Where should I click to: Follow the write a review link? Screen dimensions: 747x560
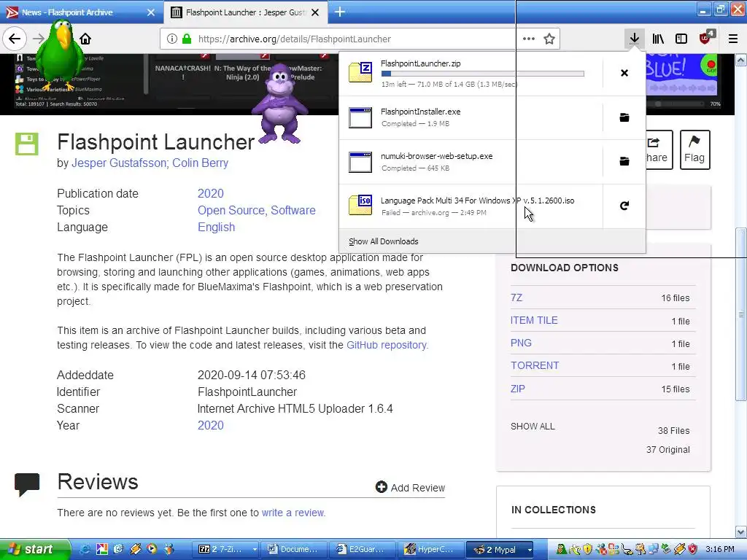tap(293, 513)
